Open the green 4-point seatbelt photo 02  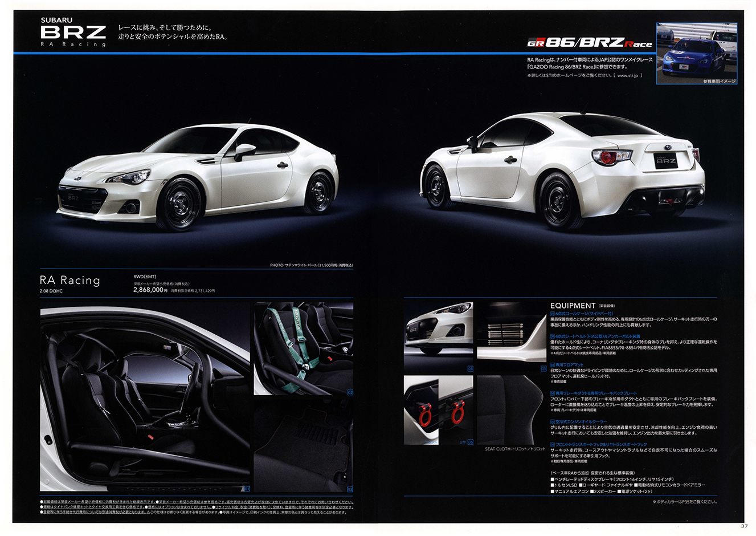pyautogui.click(x=303, y=348)
